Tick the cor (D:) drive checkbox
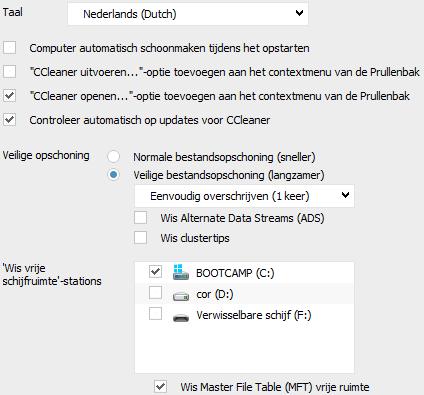Screen dimensions: 424x395 click(x=155, y=293)
